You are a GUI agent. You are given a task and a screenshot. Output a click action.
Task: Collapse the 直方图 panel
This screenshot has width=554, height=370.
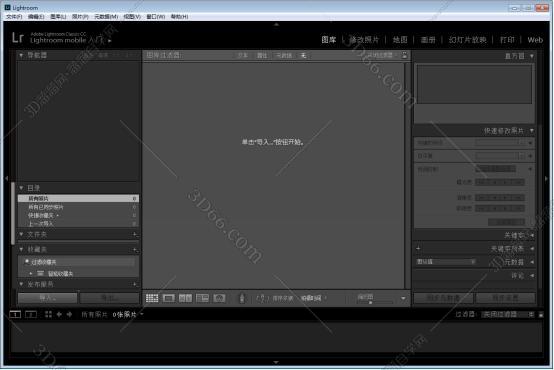[x=532, y=56]
